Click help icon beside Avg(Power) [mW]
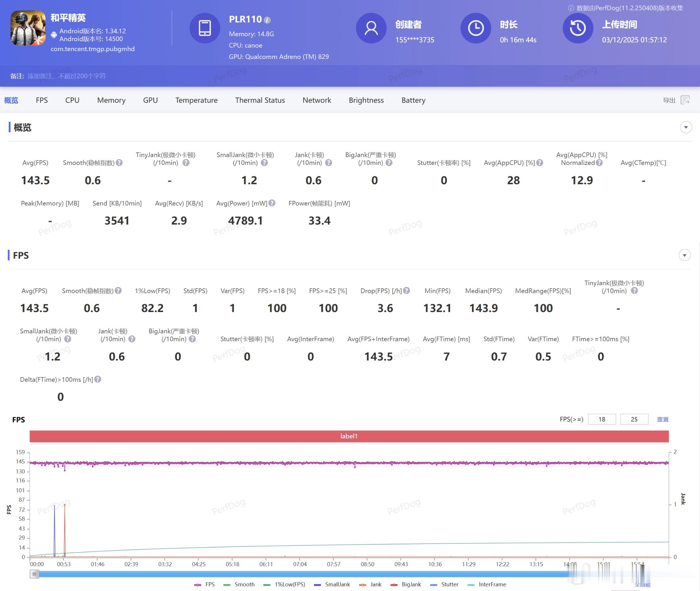Viewport: 700px width, 591px height. point(272,203)
